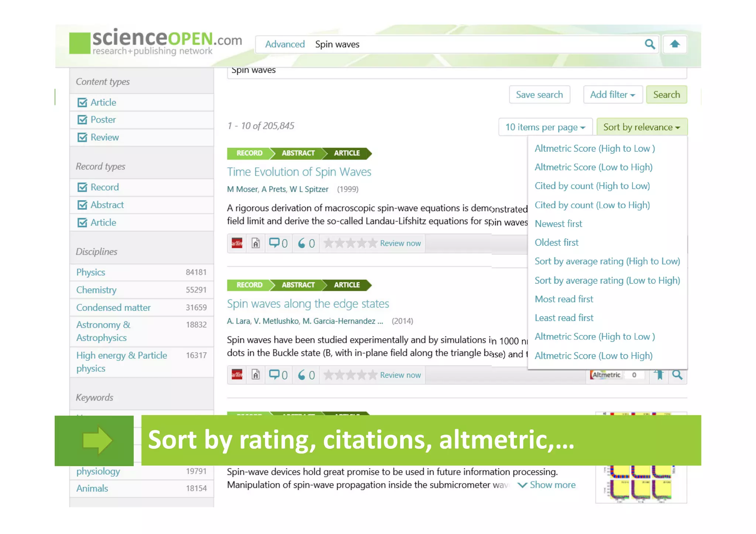Toggle the Abstract record-type checkbox
The image size is (756, 534).
pyautogui.click(x=82, y=205)
